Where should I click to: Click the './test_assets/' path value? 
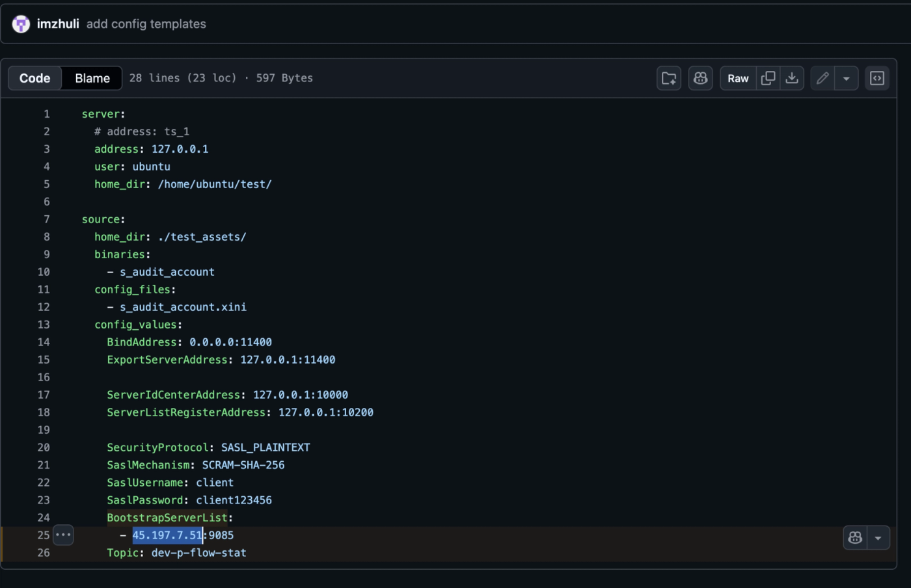click(202, 237)
